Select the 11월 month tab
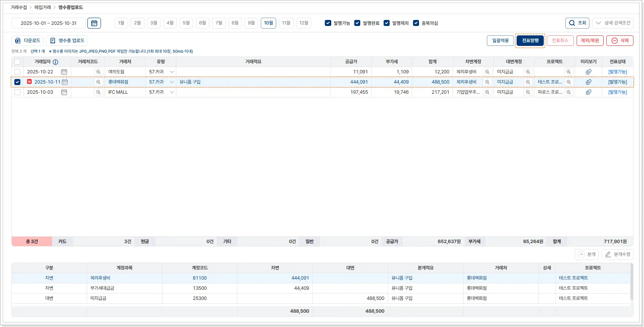Image resolution: width=644 pixels, height=327 pixels. pos(286,23)
